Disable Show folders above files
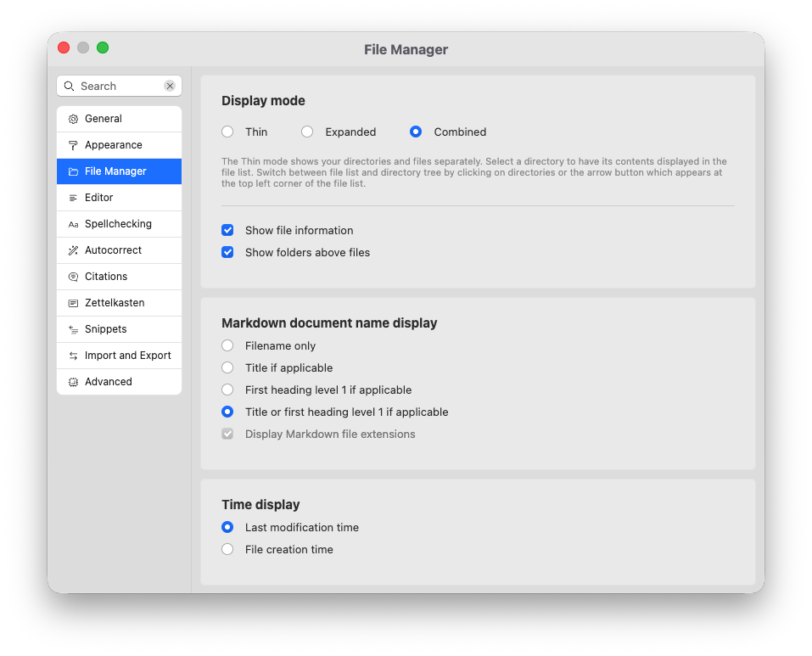Image resolution: width=812 pixels, height=656 pixels. pyautogui.click(x=227, y=252)
